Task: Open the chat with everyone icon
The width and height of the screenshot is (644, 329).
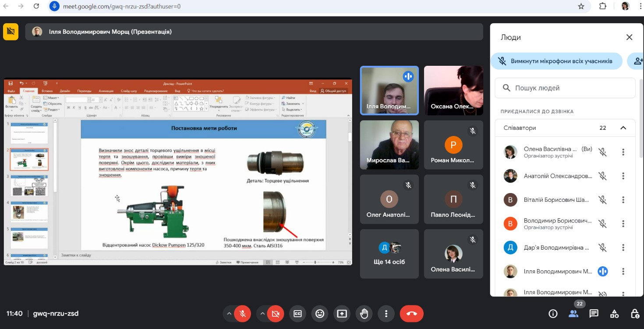Action: click(x=594, y=314)
